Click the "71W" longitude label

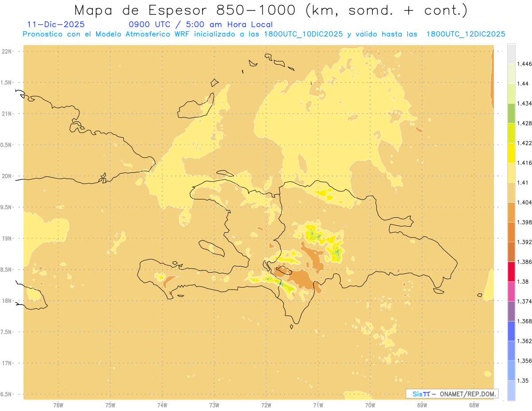pos(318,405)
